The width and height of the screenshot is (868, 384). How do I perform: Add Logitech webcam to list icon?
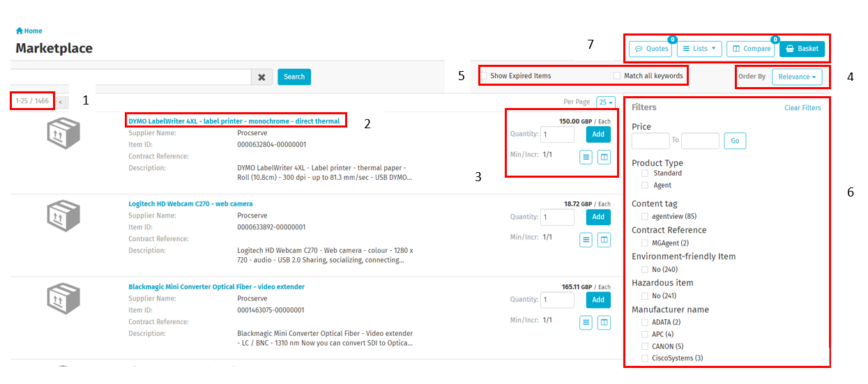(586, 240)
